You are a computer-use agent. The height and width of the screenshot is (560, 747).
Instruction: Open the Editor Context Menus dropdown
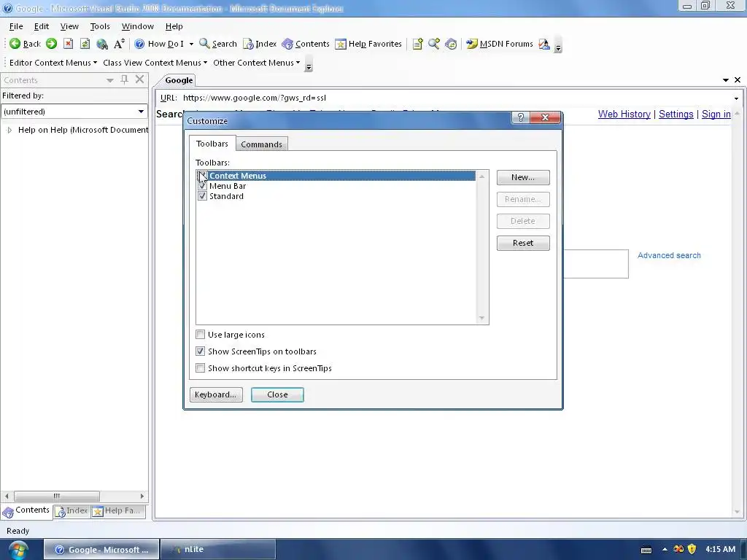tap(53, 63)
